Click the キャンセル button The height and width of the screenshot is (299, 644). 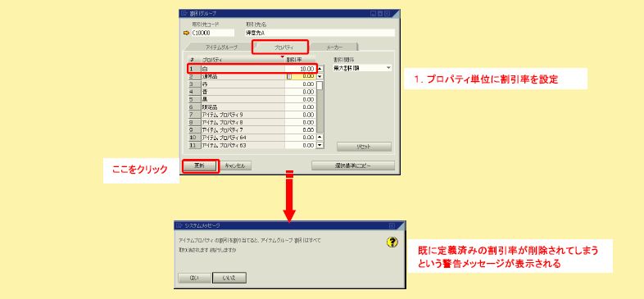(x=235, y=165)
